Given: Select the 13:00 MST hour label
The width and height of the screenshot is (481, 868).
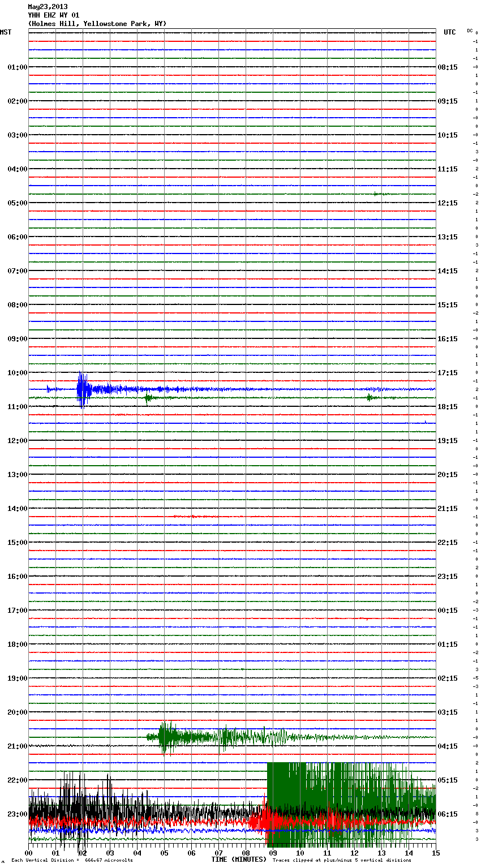Looking at the screenshot, I should (x=18, y=475).
